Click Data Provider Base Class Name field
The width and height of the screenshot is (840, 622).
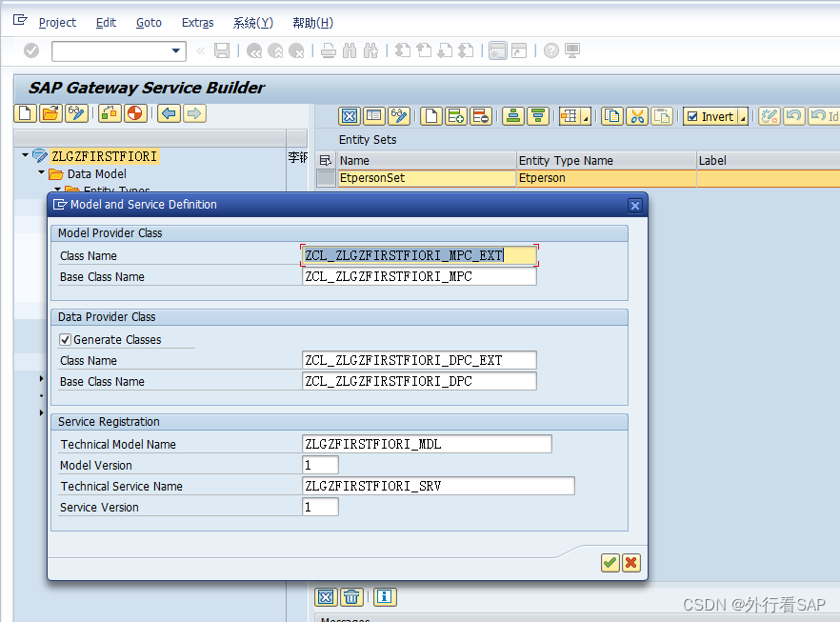[419, 381]
